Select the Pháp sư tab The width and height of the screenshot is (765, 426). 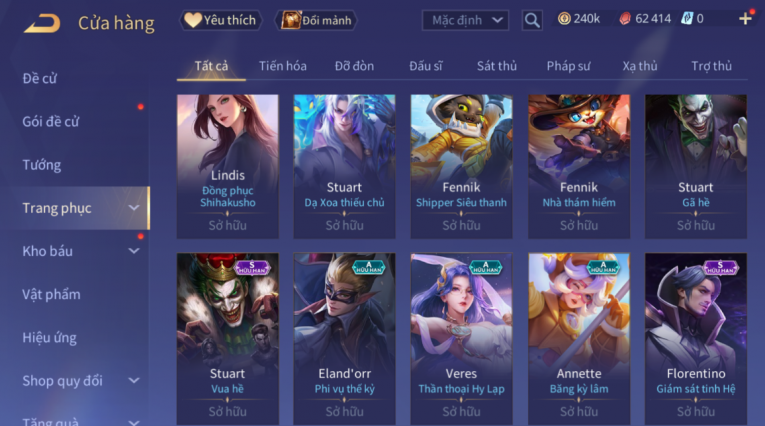(568, 66)
